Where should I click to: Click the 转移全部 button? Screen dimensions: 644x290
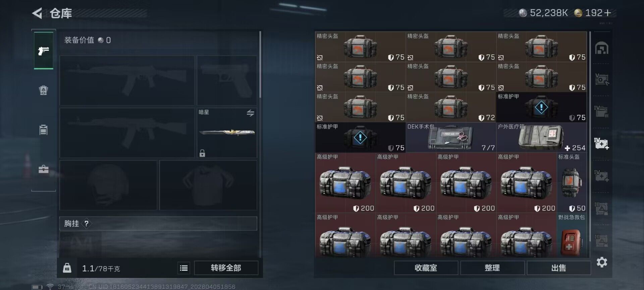[x=226, y=268]
